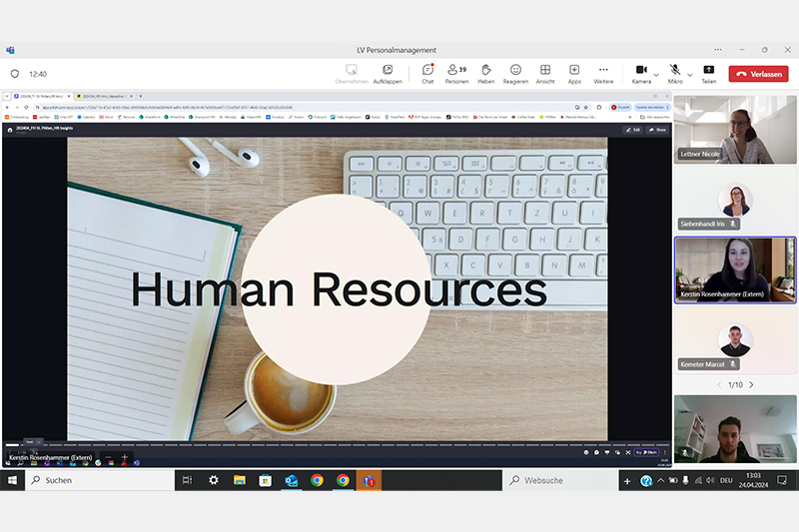Viewport: 799px width, 532px height.
Task: Open the Reagieren reactions menu
Action: click(515, 72)
